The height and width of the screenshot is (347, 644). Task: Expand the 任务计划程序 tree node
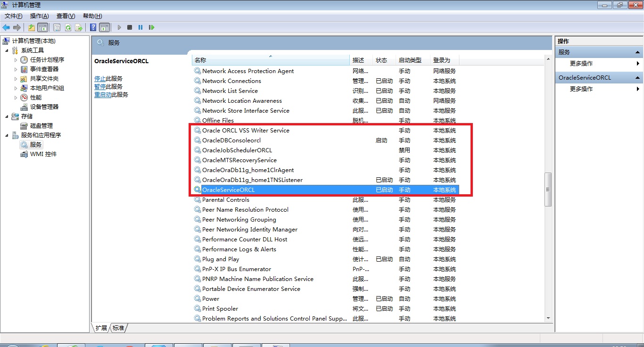[16, 60]
